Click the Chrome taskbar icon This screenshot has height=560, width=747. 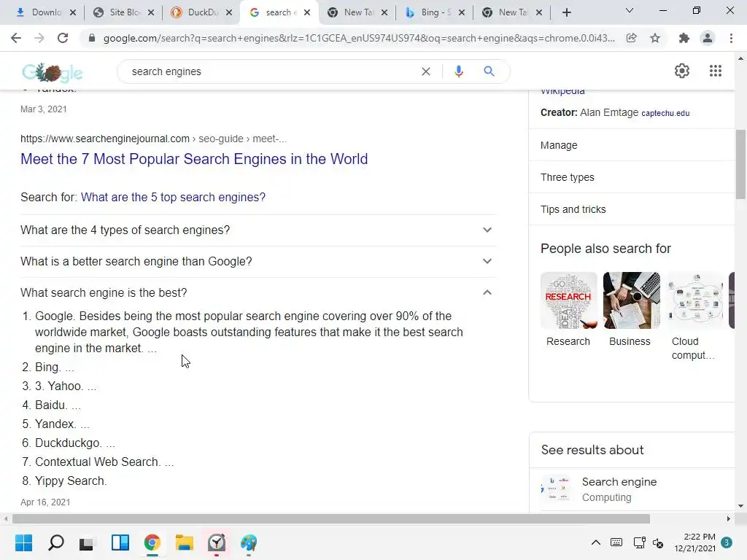point(152,542)
